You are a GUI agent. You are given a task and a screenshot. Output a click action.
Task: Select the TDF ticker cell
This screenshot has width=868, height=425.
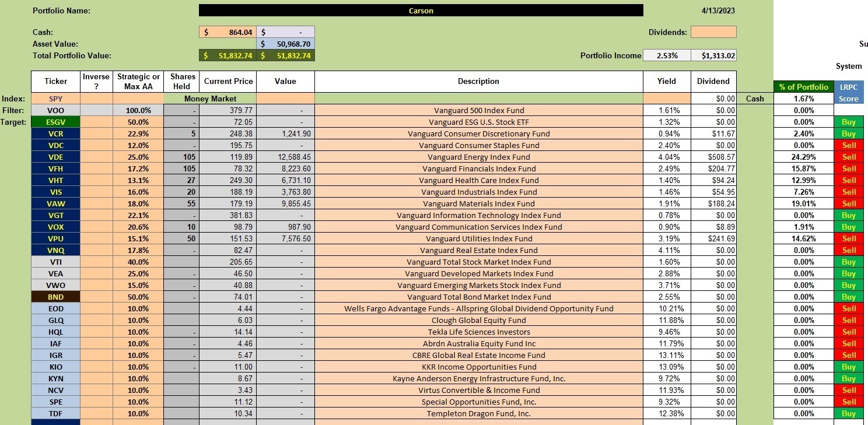(55, 413)
